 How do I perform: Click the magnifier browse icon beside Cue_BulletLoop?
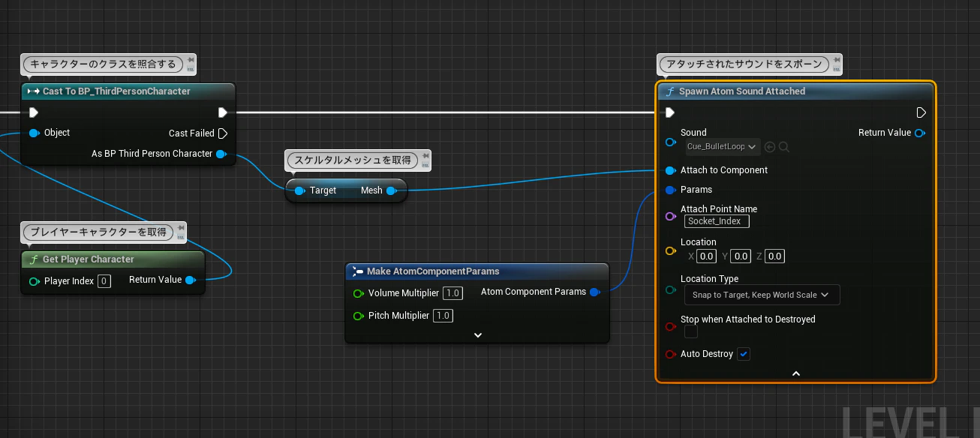[x=784, y=147]
